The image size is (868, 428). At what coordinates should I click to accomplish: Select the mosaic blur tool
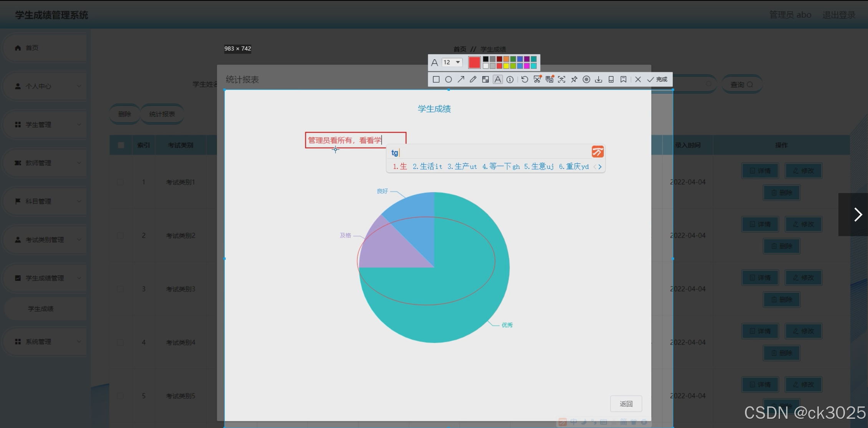[x=485, y=80]
